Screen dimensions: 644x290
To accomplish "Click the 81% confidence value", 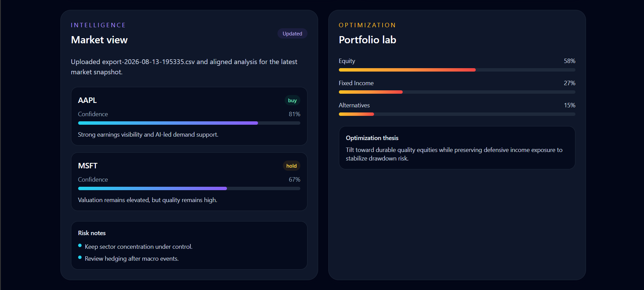I will pos(295,114).
